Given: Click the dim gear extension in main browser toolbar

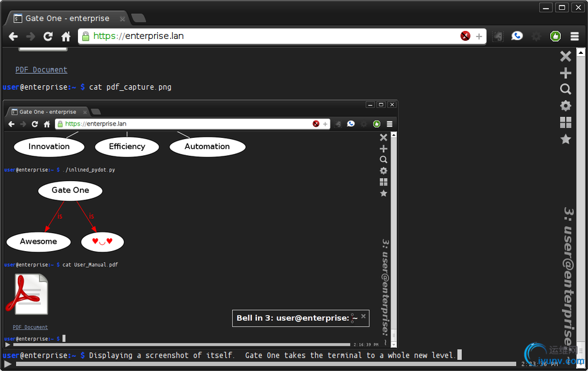Looking at the screenshot, I should tap(537, 36).
